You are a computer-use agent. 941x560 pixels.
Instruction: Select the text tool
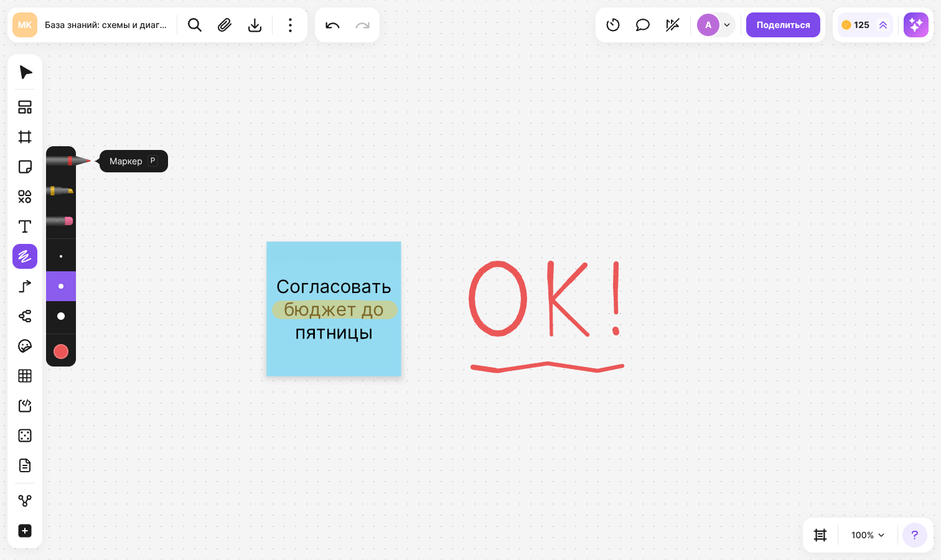point(25,226)
